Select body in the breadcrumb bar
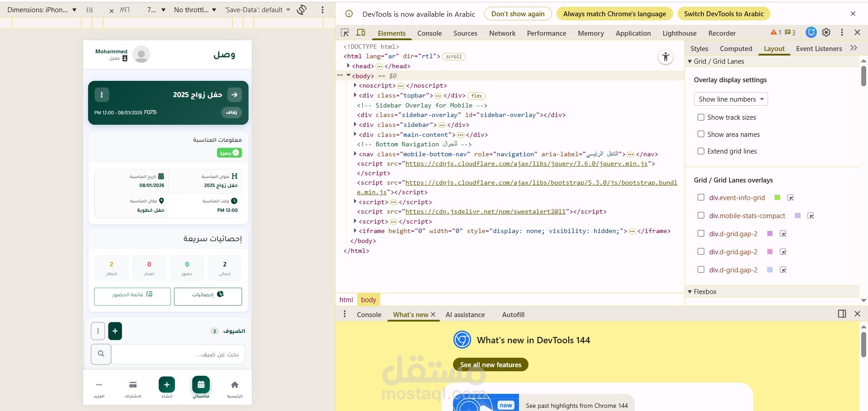Image resolution: width=868 pixels, height=411 pixels. (368, 299)
